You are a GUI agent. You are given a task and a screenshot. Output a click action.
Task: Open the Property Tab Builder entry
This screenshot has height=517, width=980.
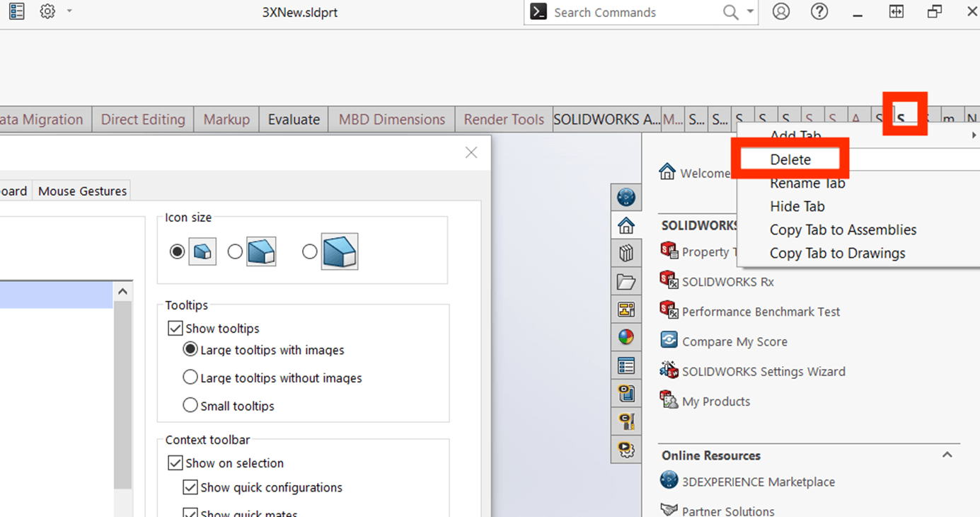click(x=698, y=251)
